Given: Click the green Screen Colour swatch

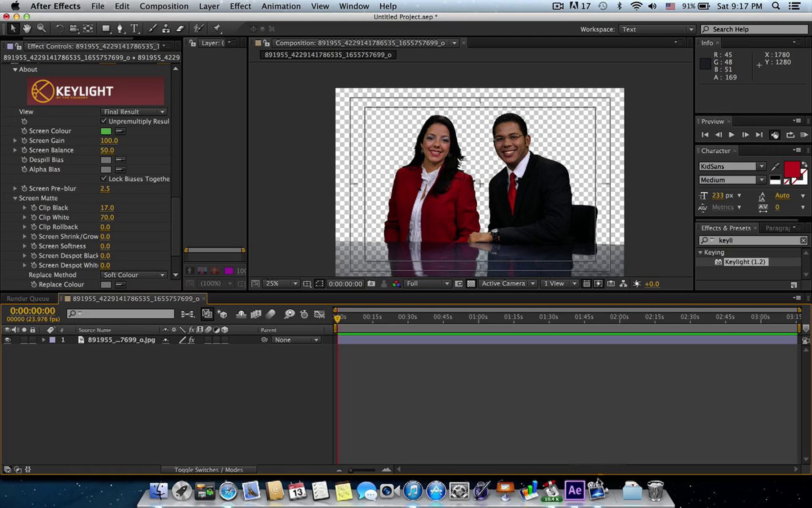Looking at the screenshot, I should pyautogui.click(x=106, y=131).
